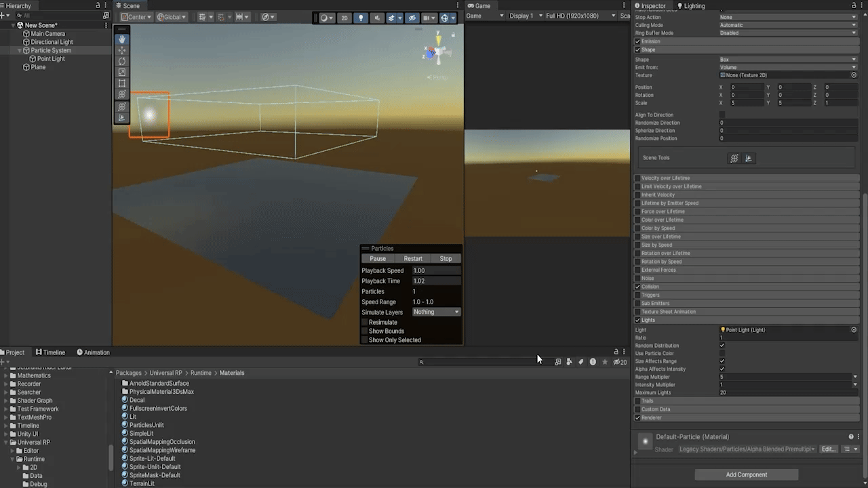Click the favorites star icon in Project
Viewport: 868px width, 488px height.
tap(605, 362)
